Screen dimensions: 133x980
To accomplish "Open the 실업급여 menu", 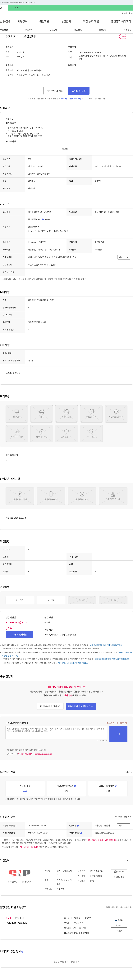I will tap(66, 21).
